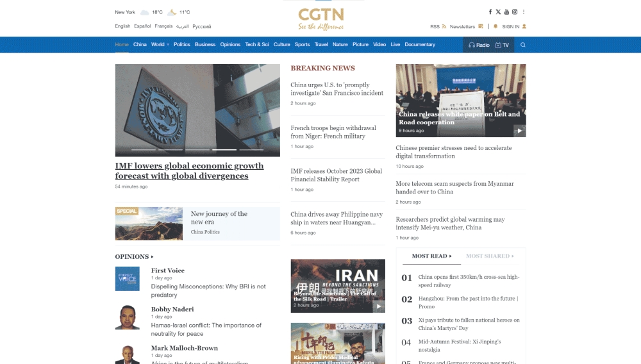
Task: Switch to the MOST SHARED tab
Action: click(x=490, y=256)
